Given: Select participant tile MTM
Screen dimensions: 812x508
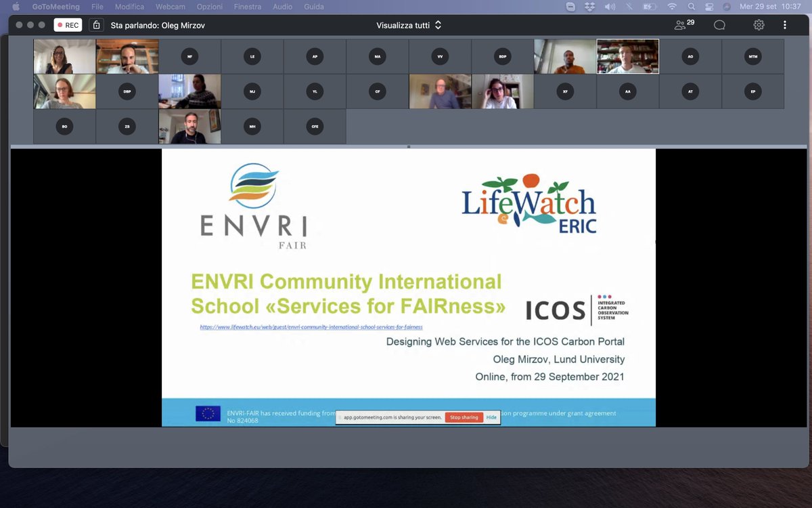Looking at the screenshot, I should 752,56.
